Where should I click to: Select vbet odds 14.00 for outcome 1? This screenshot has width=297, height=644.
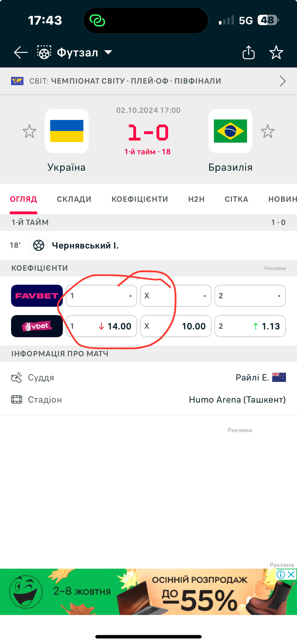coord(101,326)
